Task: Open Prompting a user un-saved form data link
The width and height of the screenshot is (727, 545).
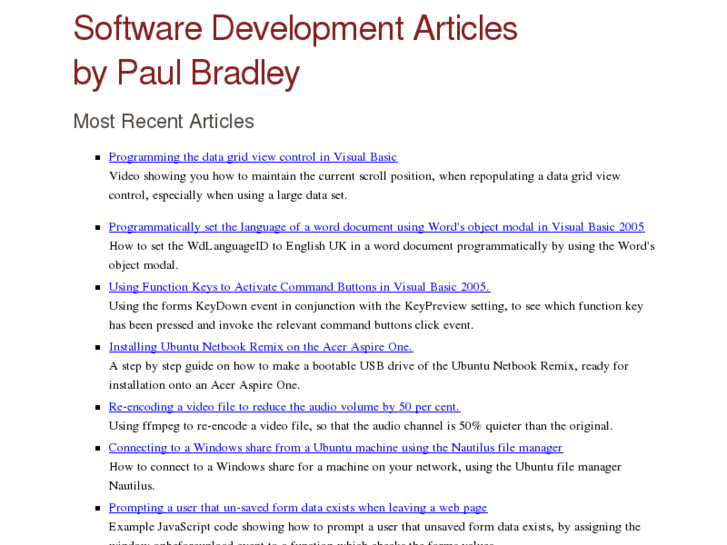Action: 298,507
